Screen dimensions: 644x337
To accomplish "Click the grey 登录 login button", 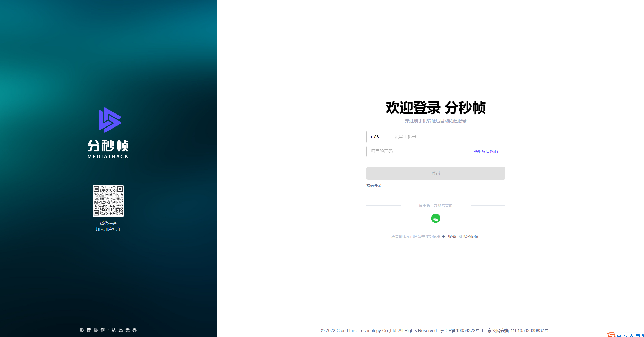I will (x=436, y=173).
